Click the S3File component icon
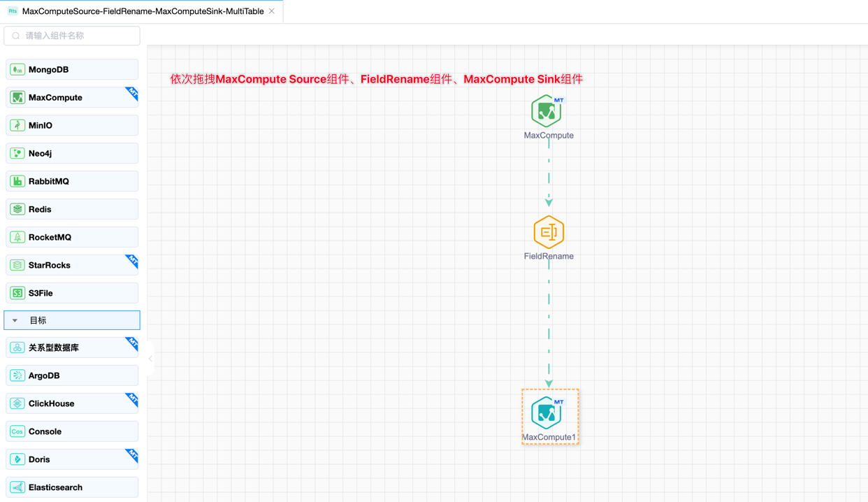 tap(17, 294)
